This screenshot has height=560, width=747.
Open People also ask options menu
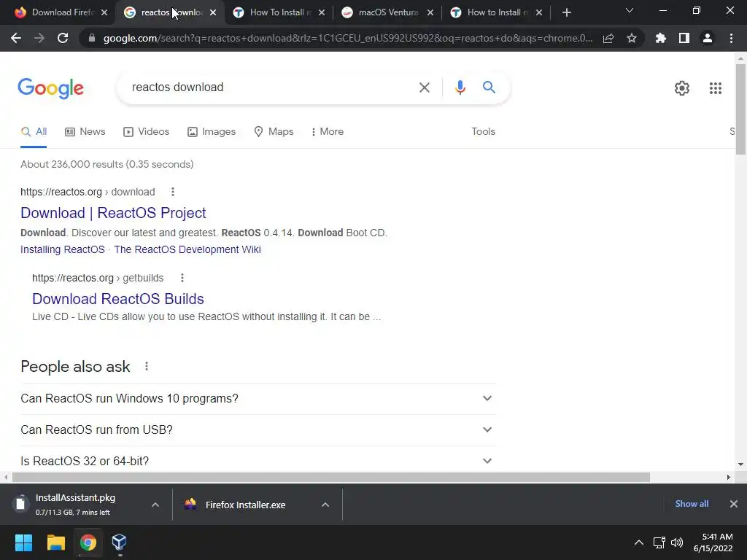point(147,366)
